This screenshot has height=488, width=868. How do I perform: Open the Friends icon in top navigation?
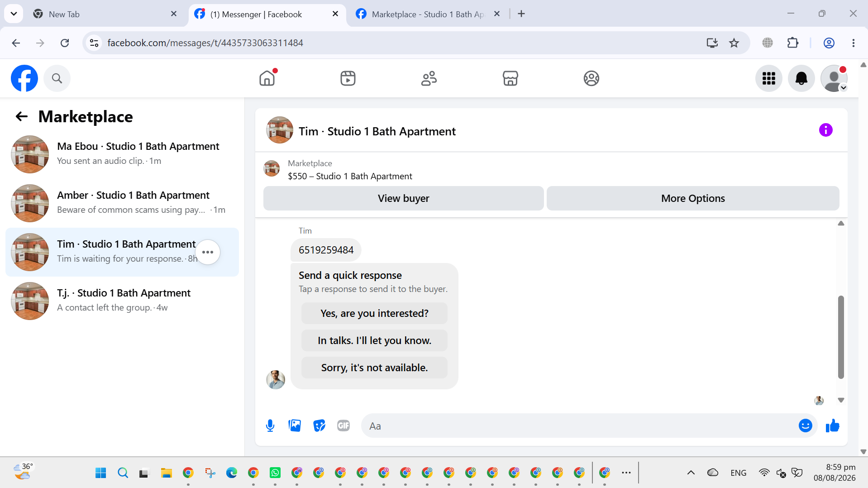coord(429,78)
